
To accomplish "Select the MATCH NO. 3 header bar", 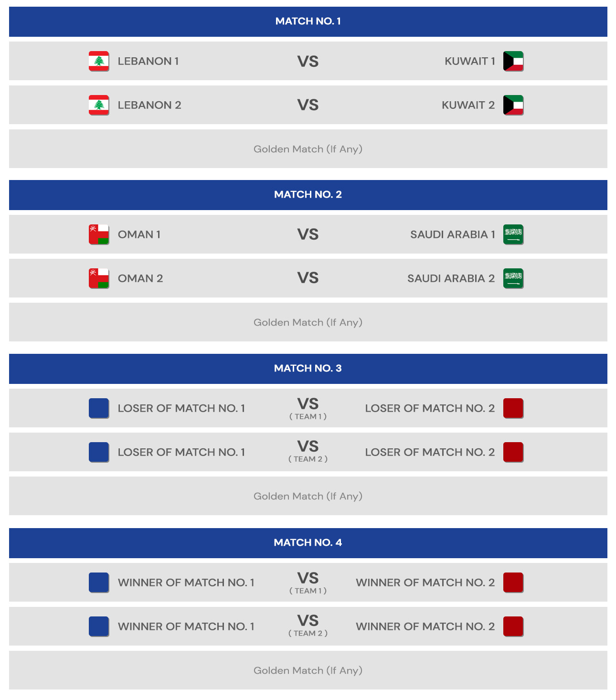I will tap(308, 369).
